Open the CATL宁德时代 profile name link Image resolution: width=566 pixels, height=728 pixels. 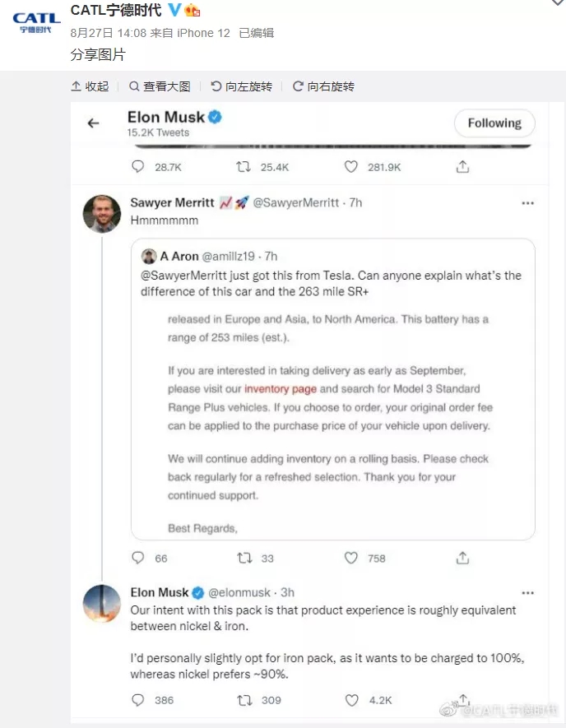click(x=116, y=11)
